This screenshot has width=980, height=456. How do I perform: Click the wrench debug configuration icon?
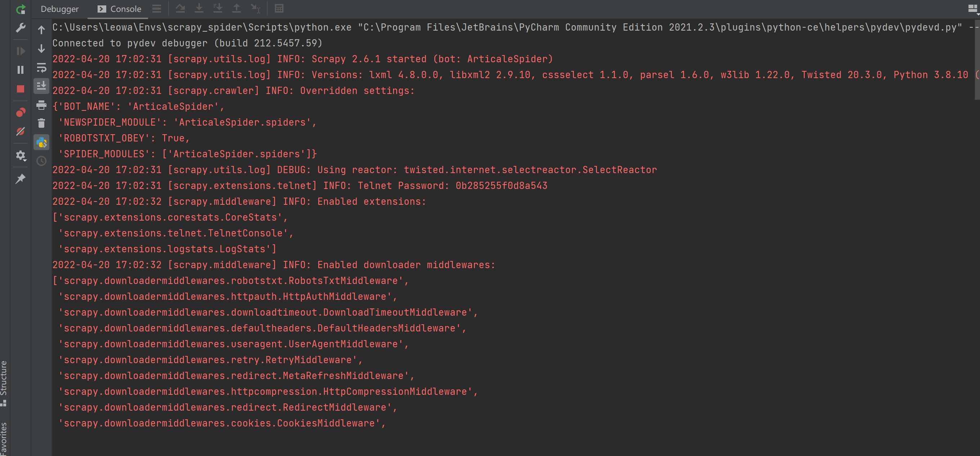[x=21, y=28]
